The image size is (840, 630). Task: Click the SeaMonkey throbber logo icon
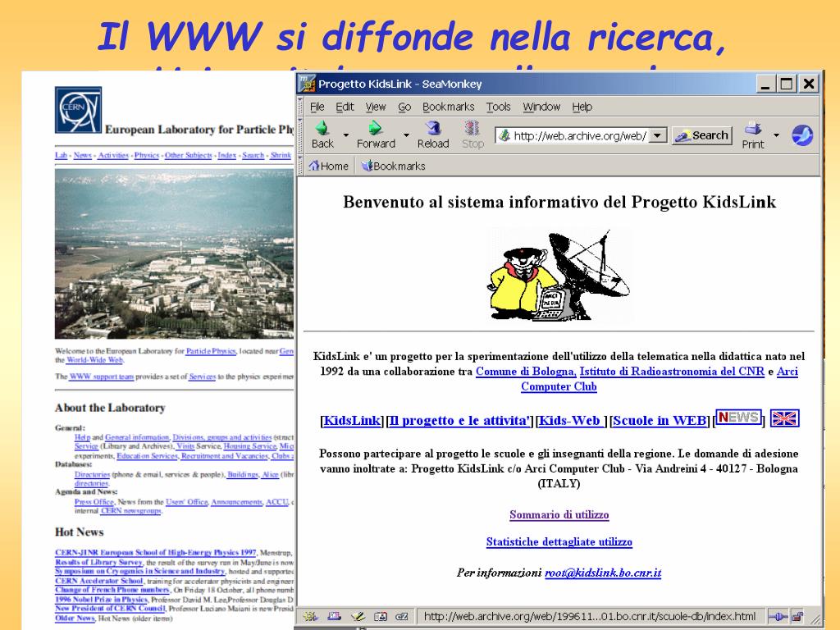coord(802,135)
